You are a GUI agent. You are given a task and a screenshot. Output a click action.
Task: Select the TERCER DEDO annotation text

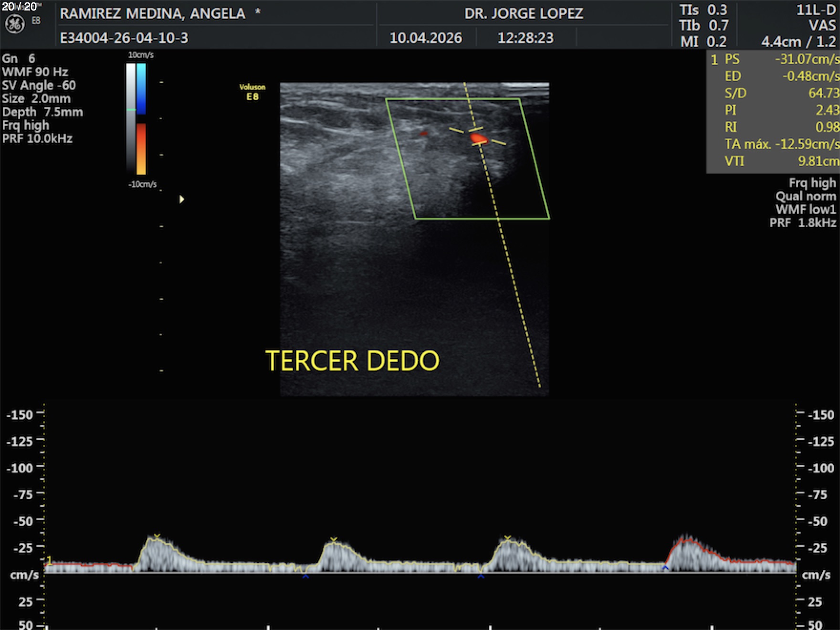click(x=352, y=361)
